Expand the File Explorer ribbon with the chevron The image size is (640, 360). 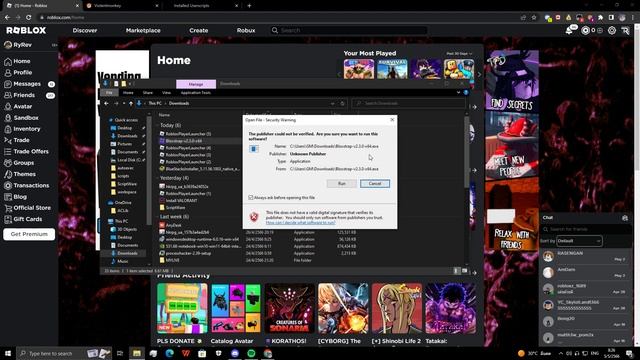point(458,93)
